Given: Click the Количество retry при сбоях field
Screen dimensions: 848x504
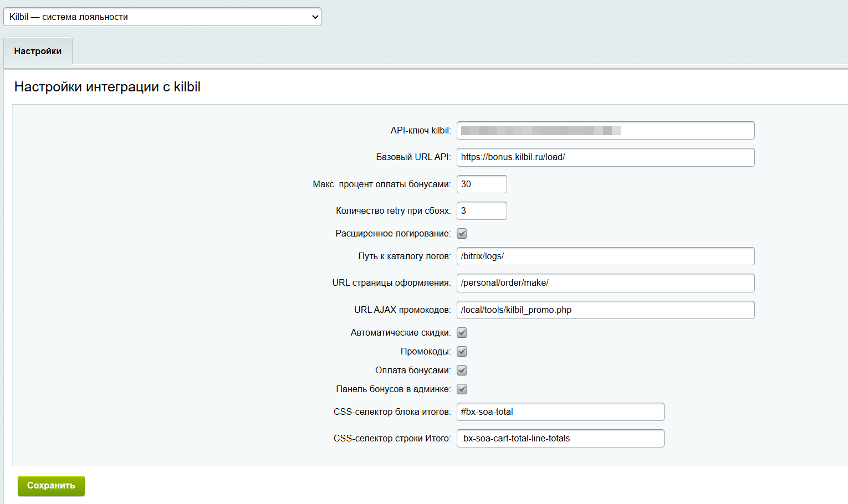Looking at the screenshot, I should point(482,211).
